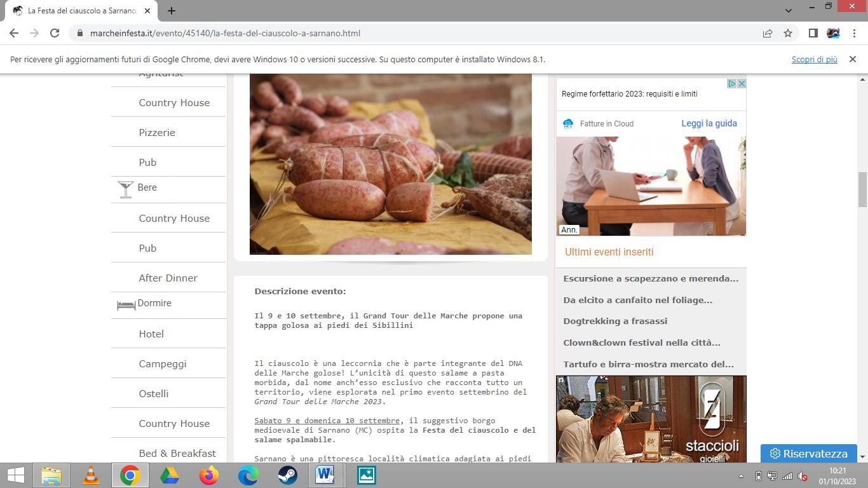
Task: Open Country House link under Bere
Action: click(174, 219)
